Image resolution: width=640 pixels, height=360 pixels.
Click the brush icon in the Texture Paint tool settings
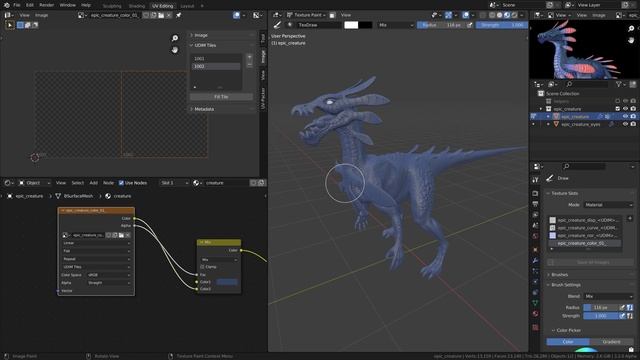tap(277, 25)
